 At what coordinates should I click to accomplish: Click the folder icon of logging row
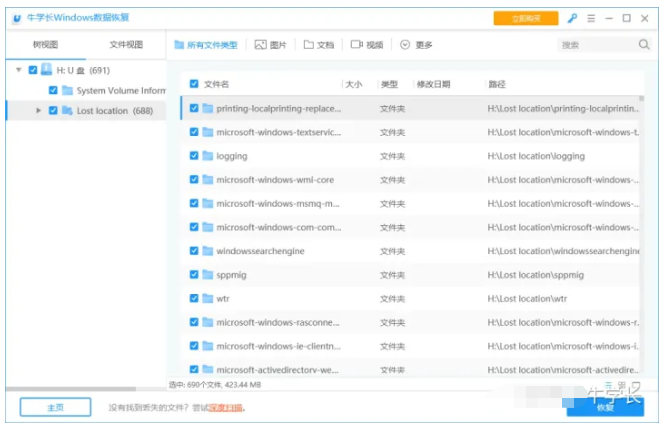208,156
